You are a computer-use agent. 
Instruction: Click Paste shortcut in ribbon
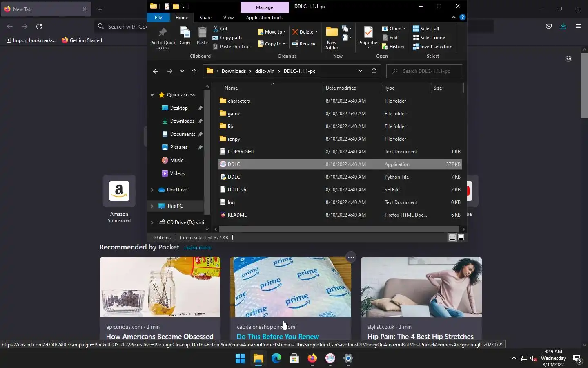pyautogui.click(x=231, y=47)
